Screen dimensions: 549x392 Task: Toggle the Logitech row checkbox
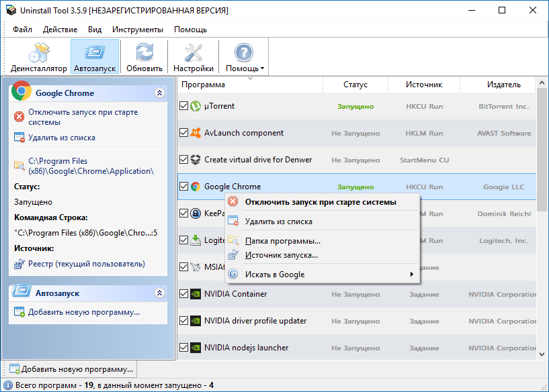click(x=183, y=240)
